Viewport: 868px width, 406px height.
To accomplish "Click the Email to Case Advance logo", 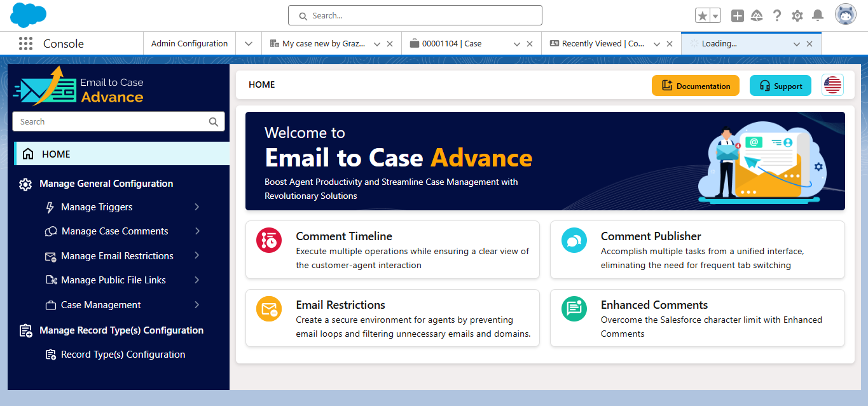I will point(79,88).
